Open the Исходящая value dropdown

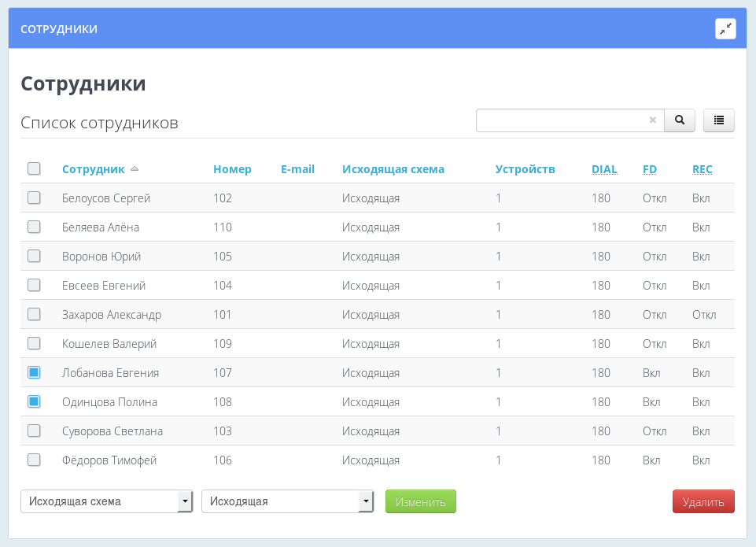point(287,501)
